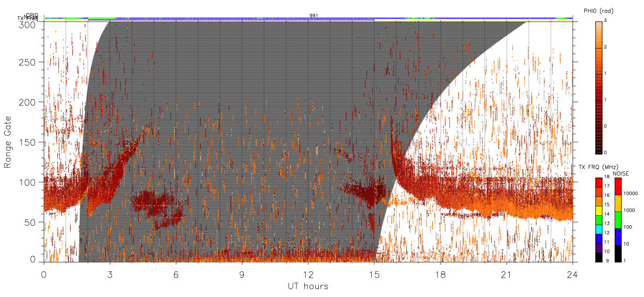Click the '18' tick on the UT hours axis
644x297 pixels.
pos(441,274)
